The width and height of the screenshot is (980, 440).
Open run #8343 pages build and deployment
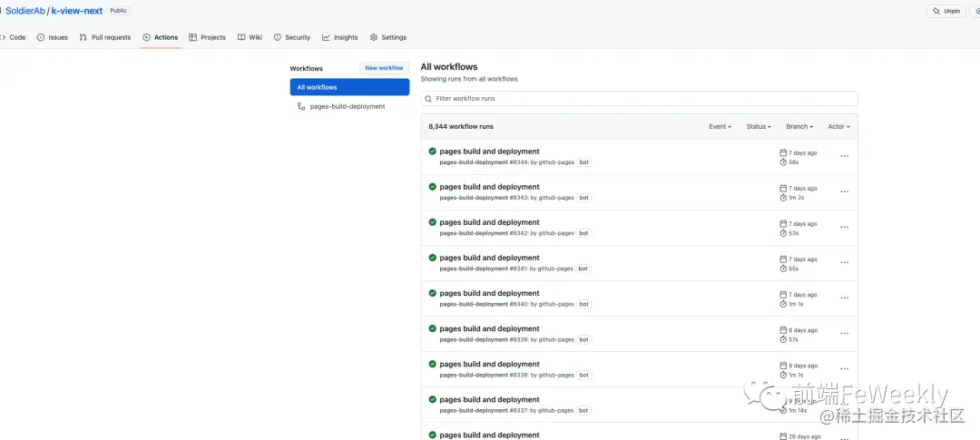pyautogui.click(x=489, y=187)
